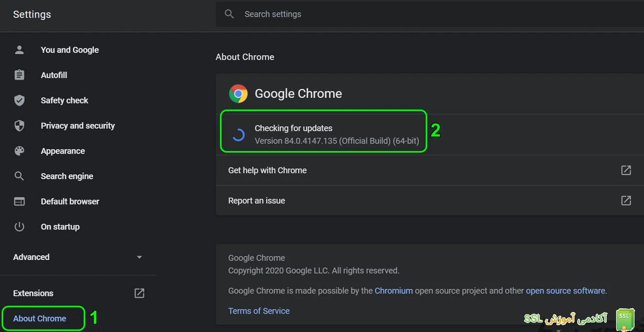Click the Settings title heading
644x332 pixels.
pyautogui.click(x=32, y=14)
